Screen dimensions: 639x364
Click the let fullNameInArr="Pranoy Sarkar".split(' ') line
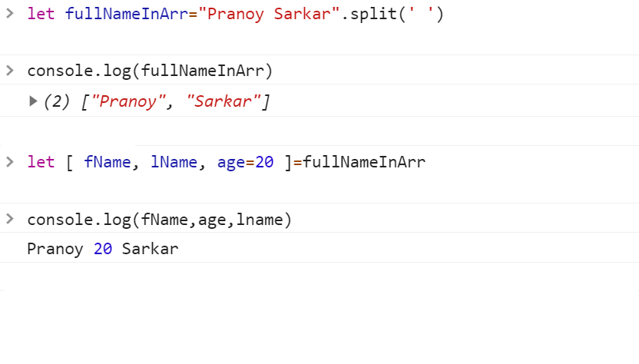tap(235, 14)
